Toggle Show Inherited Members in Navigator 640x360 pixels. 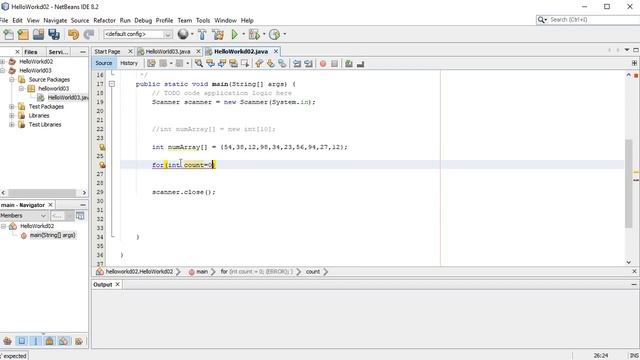coord(7,341)
